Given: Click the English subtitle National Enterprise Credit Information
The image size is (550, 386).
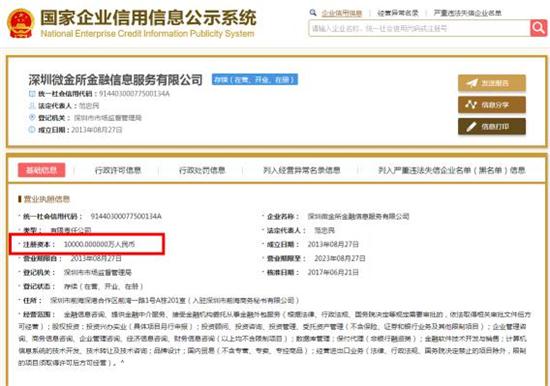Looking at the screenshot, I should (147, 34).
